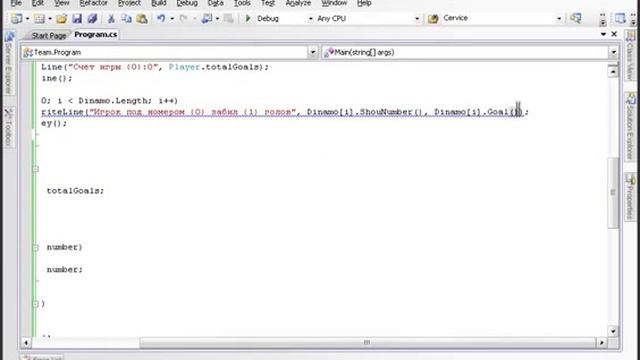Click the Copy toolbar icon
The width and height of the screenshot is (640, 360).
(x=127, y=18)
